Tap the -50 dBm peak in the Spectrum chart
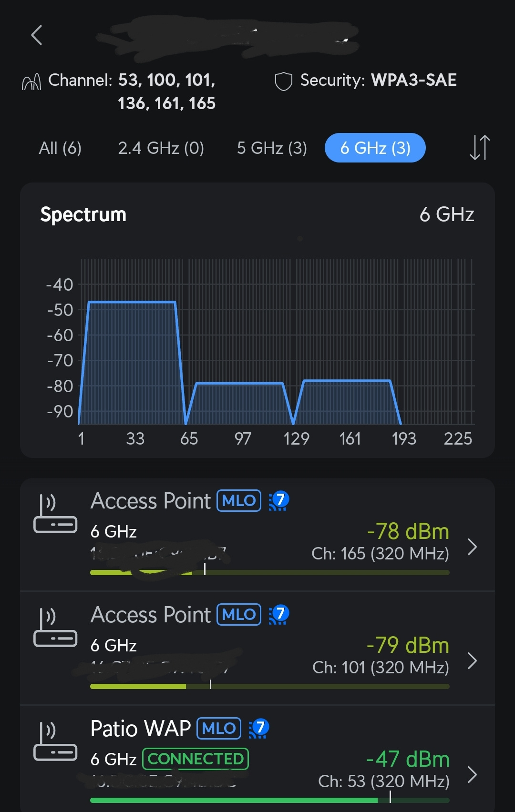 (x=132, y=302)
